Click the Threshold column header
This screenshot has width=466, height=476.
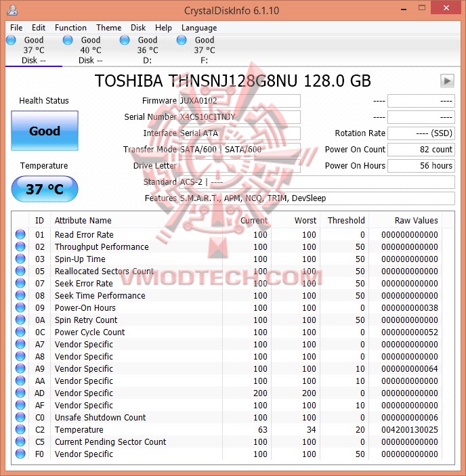(345, 220)
